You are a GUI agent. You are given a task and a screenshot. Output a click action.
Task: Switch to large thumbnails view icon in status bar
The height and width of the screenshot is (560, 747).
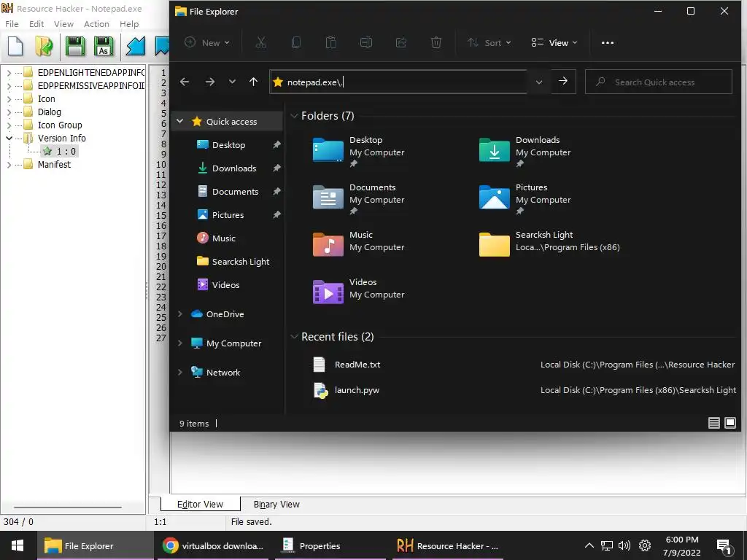coord(729,423)
